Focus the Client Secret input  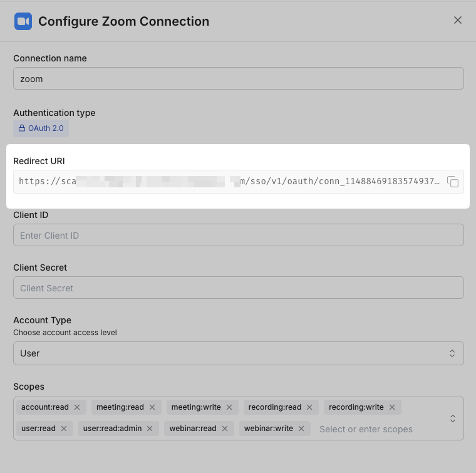coord(238,288)
